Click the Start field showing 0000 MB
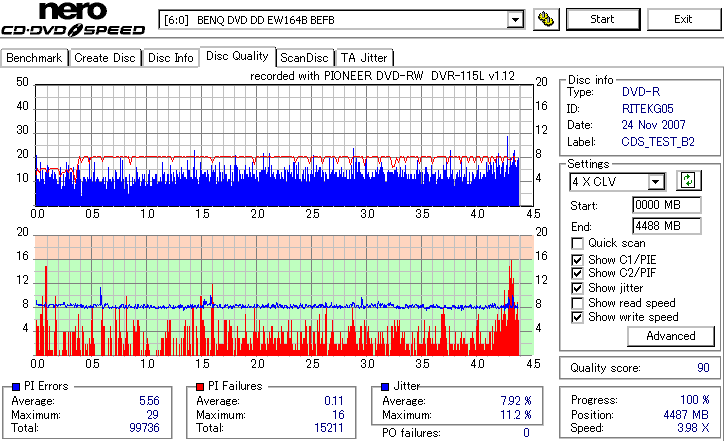The image size is (724, 441). (666, 205)
